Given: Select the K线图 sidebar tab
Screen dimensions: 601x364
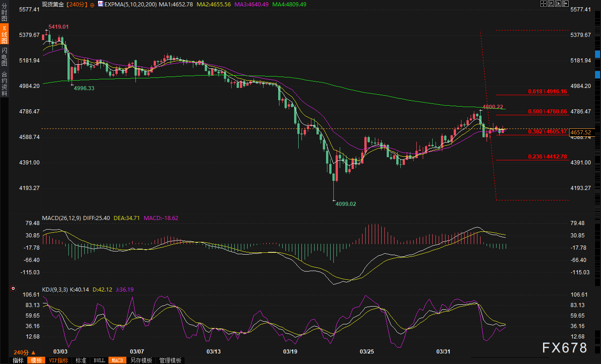Looking at the screenshot, I should (4, 35).
